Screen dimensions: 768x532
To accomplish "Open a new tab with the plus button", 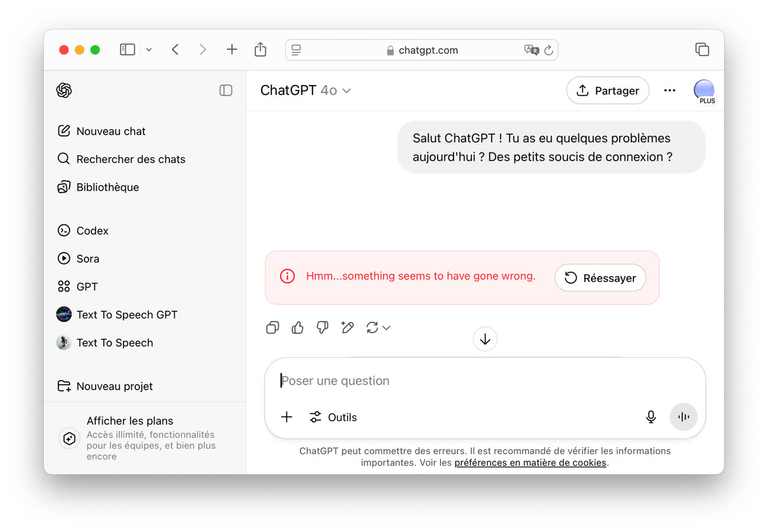I will pyautogui.click(x=232, y=50).
